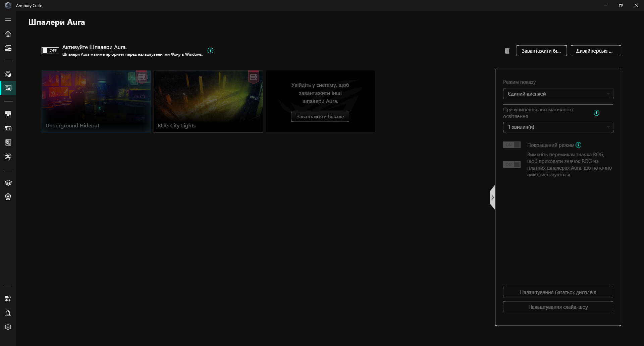The width and height of the screenshot is (644, 346).
Task: Click Завантажити більше in the sign-in card
Action: [320, 116]
